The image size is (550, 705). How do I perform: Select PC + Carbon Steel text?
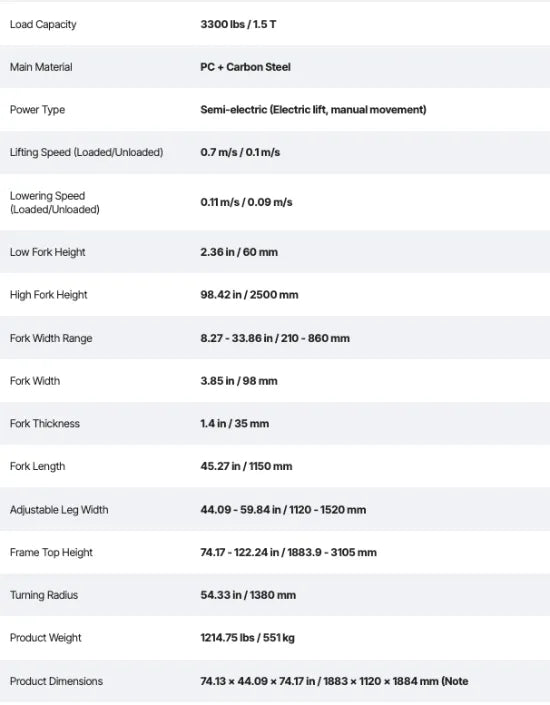[246, 67]
